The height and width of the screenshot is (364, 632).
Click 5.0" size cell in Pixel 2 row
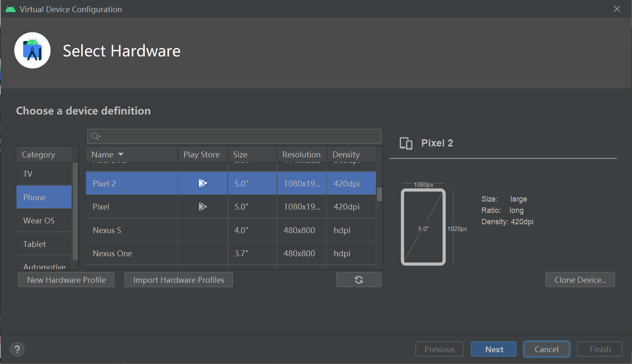coord(252,183)
